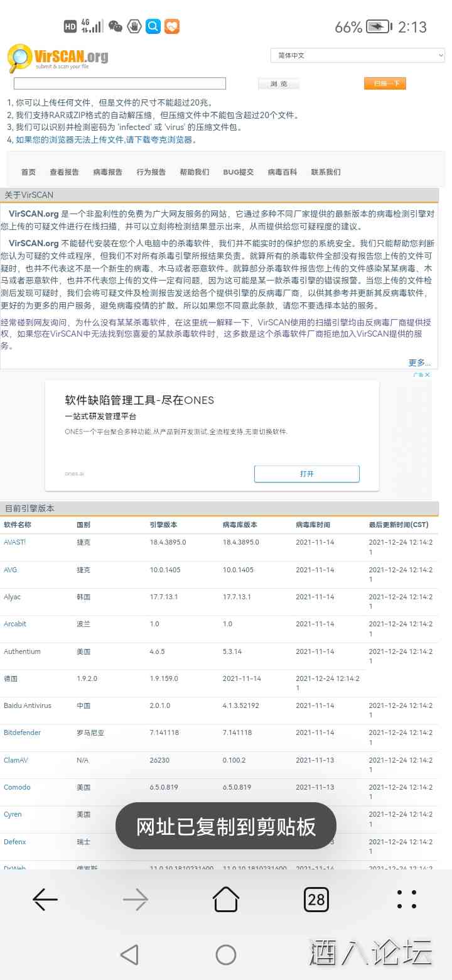452x980 pixels.
Task: Tap the 病毒库版本 column header
Action: pos(240,525)
